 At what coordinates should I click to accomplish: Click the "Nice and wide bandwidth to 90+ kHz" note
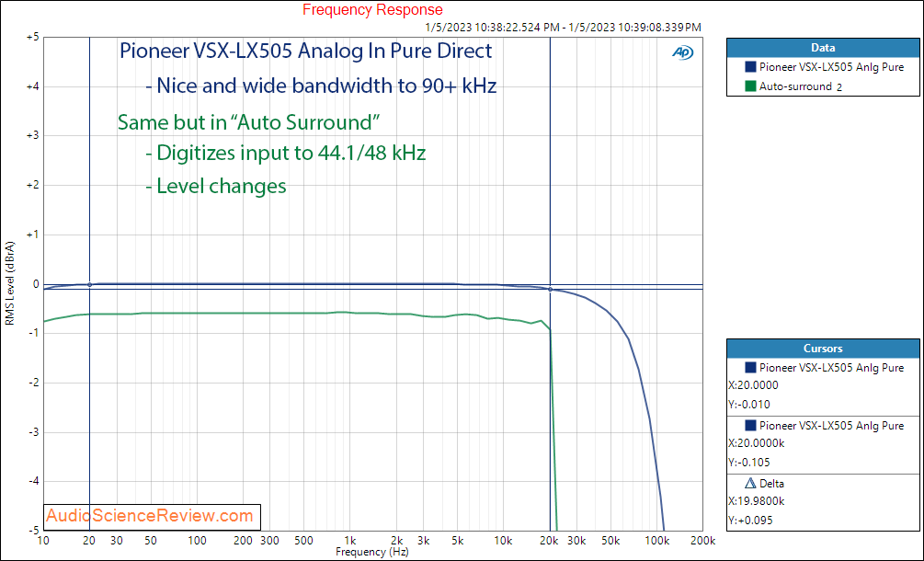(321, 86)
